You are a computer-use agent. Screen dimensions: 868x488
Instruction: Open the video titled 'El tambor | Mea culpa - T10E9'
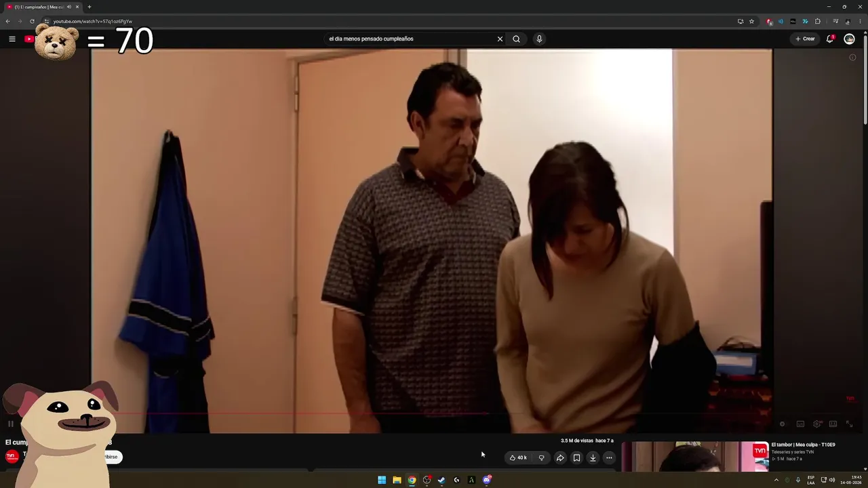pyautogui.click(x=803, y=445)
